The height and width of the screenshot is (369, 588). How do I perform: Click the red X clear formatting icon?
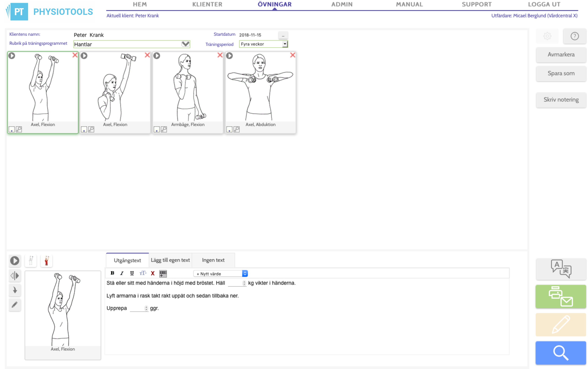click(x=153, y=273)
